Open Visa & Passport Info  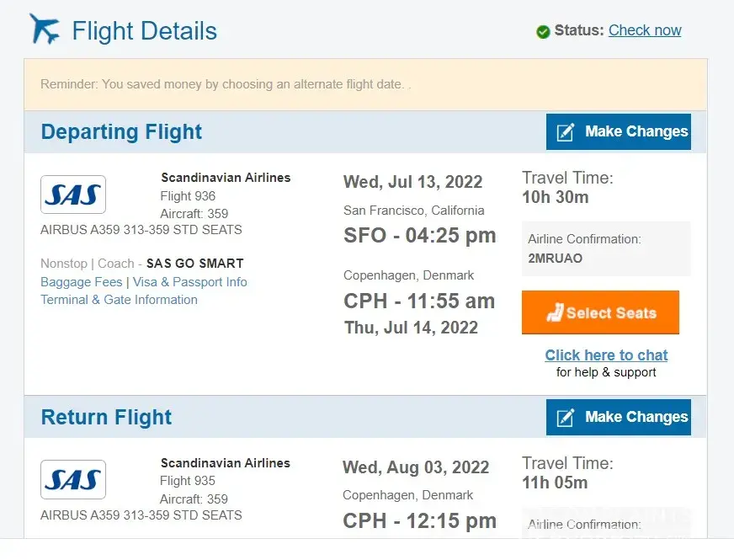(x=190, y=282)
